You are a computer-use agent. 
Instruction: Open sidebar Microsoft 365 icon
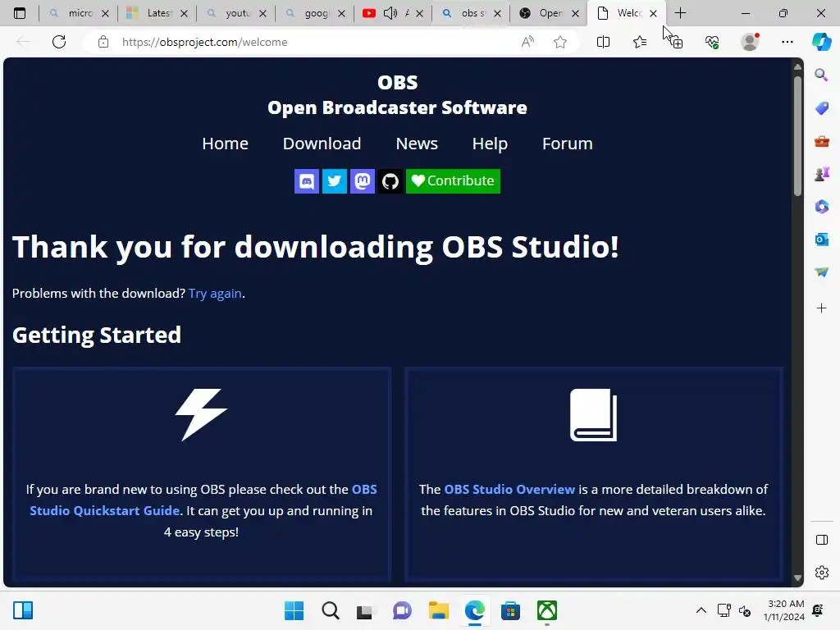(821, 207)
